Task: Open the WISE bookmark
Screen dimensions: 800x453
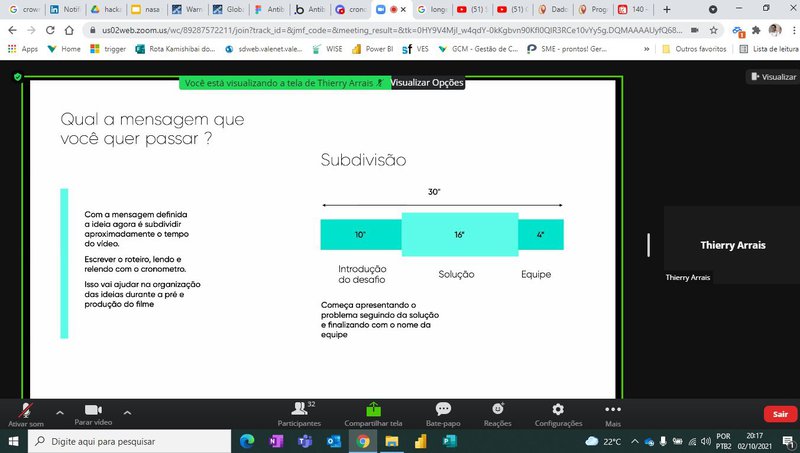Action: coord(327,49)
